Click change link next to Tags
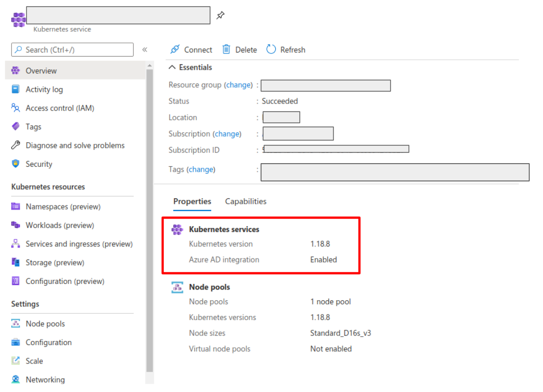 point(201,169)
